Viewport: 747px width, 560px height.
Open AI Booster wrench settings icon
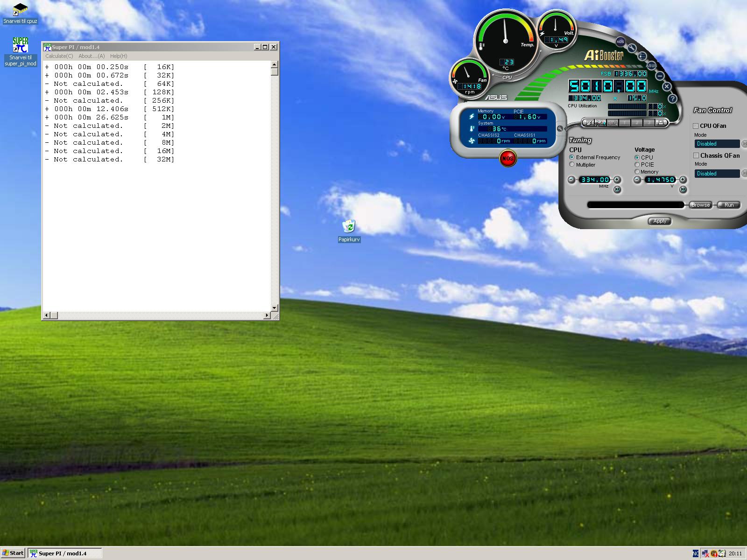632,48
